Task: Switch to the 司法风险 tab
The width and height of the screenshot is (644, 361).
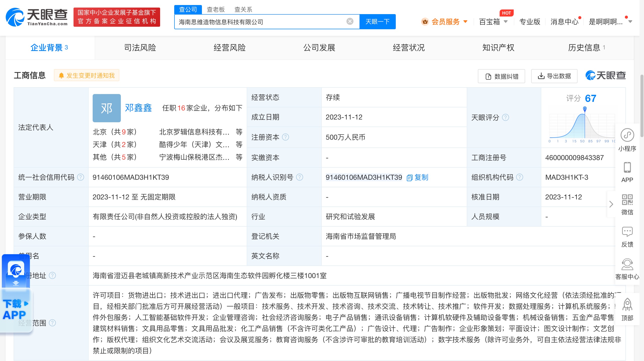Action: [140, 48]
